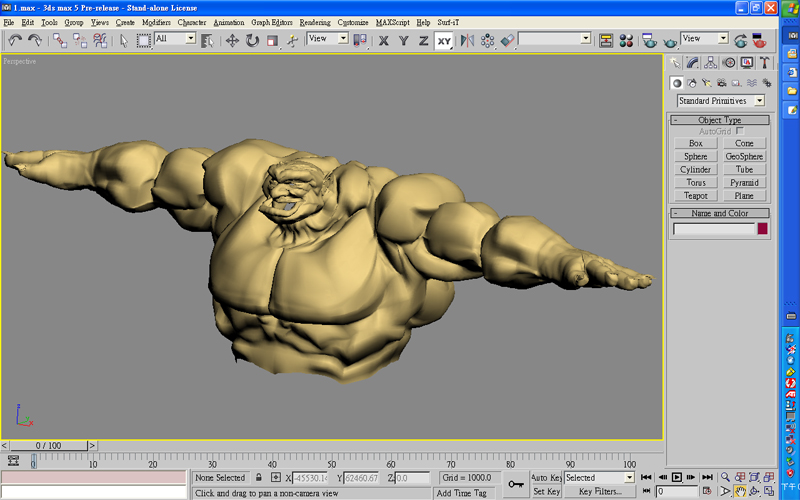Open the Graph Editors menu
The height and width of the screenshot is (500, 800).
point(271,22)
